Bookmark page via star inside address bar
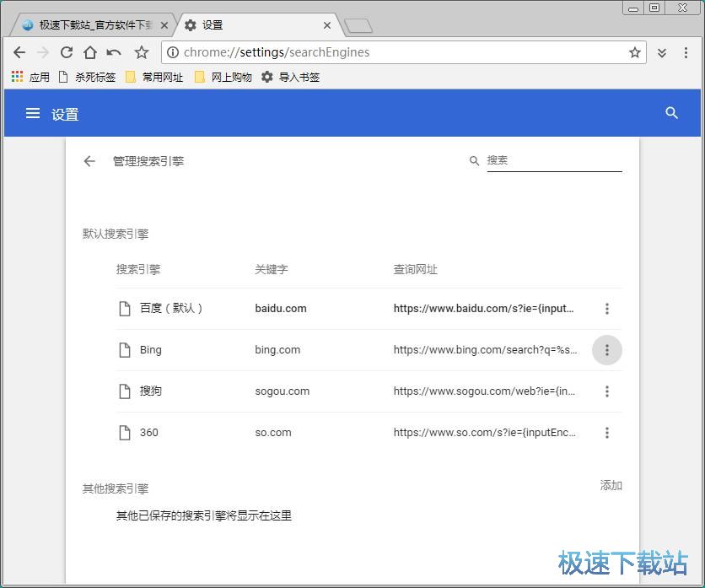The width and height of the screenshot is (705, 588). (634, 52)
